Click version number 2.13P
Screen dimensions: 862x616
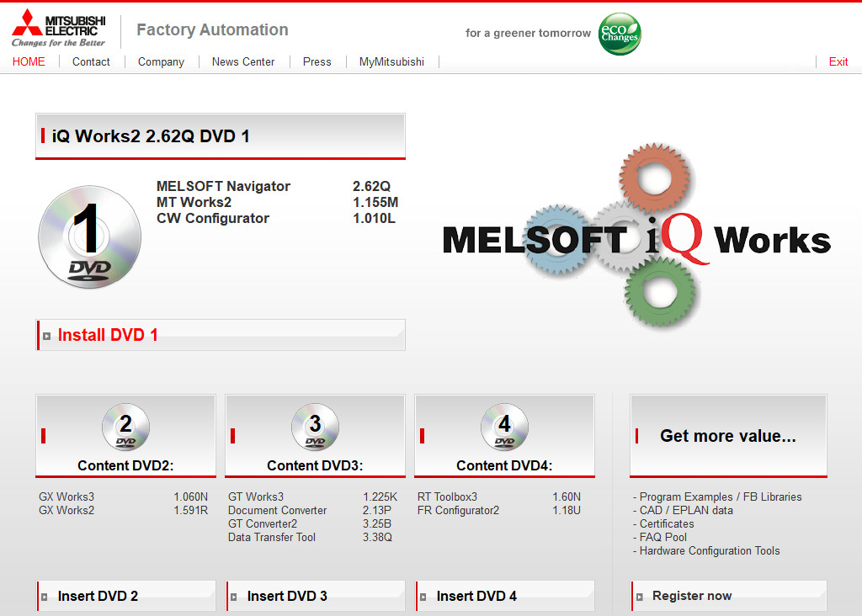point(376,510)
